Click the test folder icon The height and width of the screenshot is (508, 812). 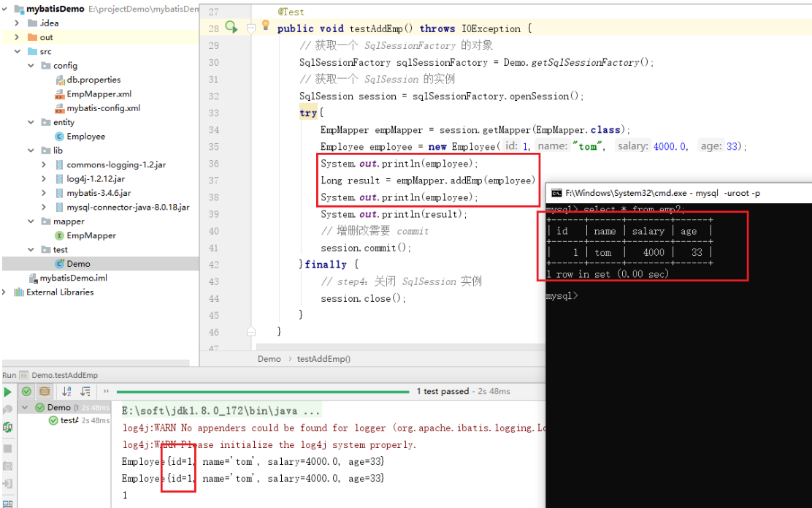coord(45,249)
